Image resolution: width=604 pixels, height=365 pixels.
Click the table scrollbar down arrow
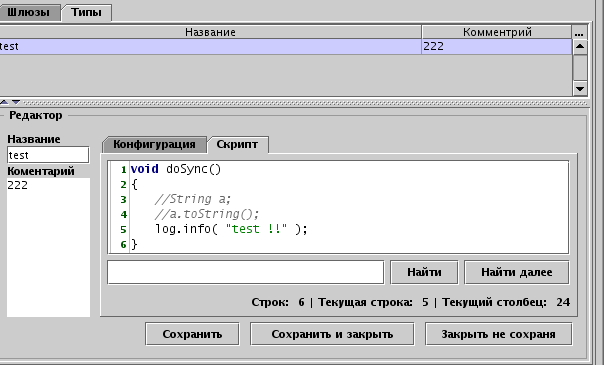point(580,89)
